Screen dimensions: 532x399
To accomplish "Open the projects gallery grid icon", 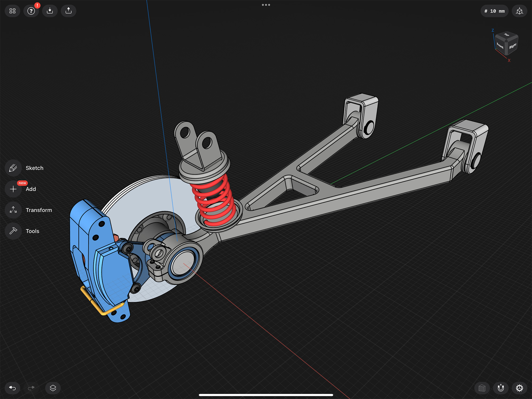I will (x=13, y=11).
